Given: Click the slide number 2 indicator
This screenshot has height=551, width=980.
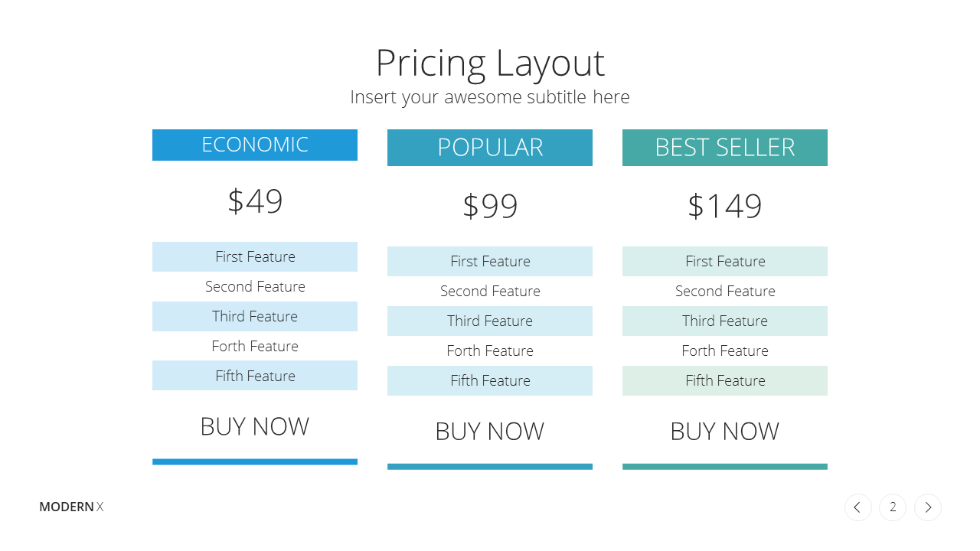Looking at the screenshot, I should 893,507.
